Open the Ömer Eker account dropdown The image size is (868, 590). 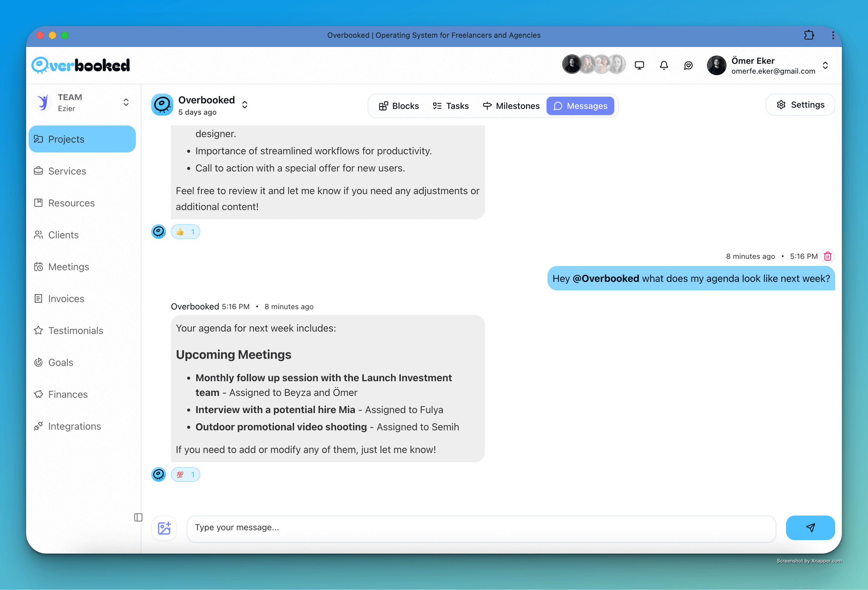click(825, 65)
